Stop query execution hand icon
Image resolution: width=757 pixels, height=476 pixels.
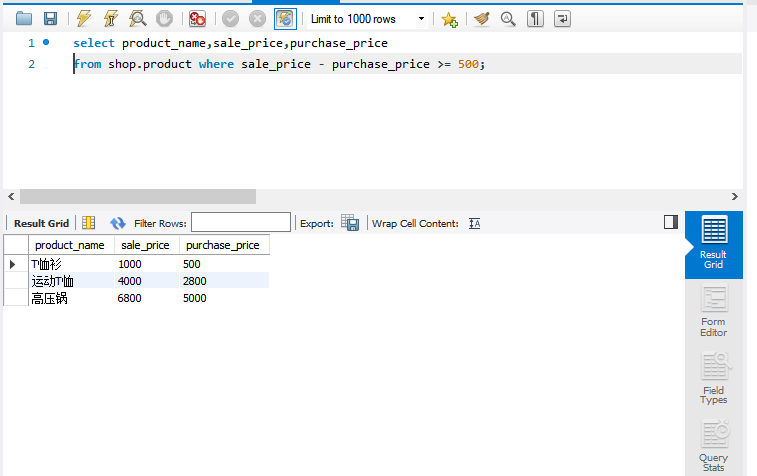coord(164,19)
